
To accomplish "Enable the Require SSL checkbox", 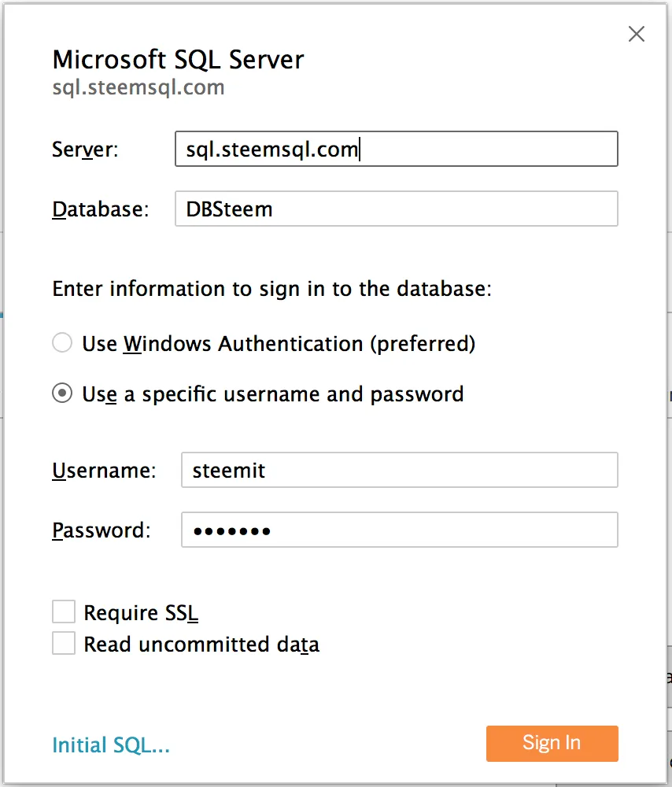I will [64, 611].
